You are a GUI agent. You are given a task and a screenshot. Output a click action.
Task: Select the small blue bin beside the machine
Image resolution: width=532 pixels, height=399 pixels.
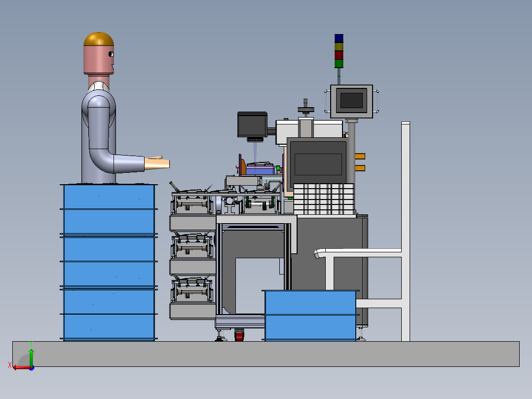(310, 316)
